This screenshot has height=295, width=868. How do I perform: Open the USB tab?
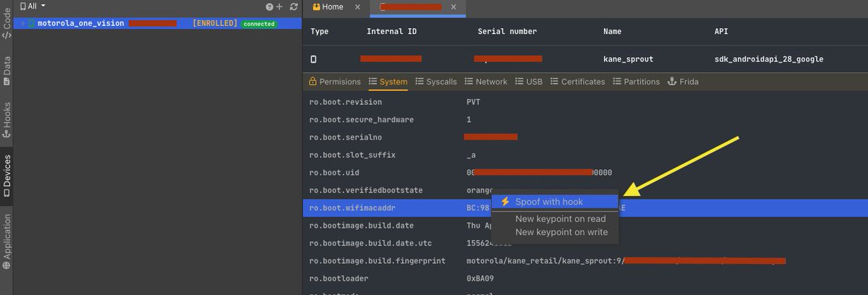coord(528,82)
